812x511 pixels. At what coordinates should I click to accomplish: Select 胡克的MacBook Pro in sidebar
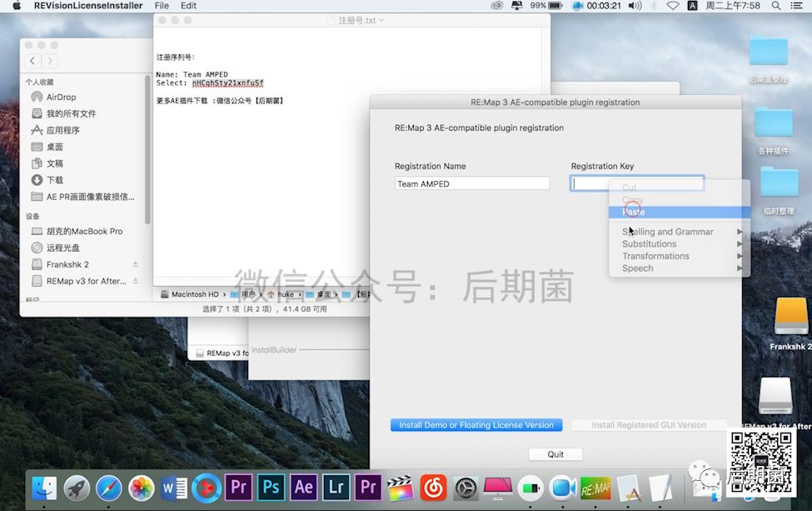[82, 231]
